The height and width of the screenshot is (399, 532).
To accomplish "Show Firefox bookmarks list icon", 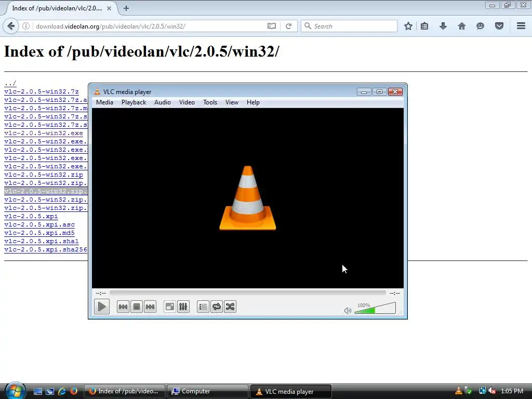I will [424, 26].
